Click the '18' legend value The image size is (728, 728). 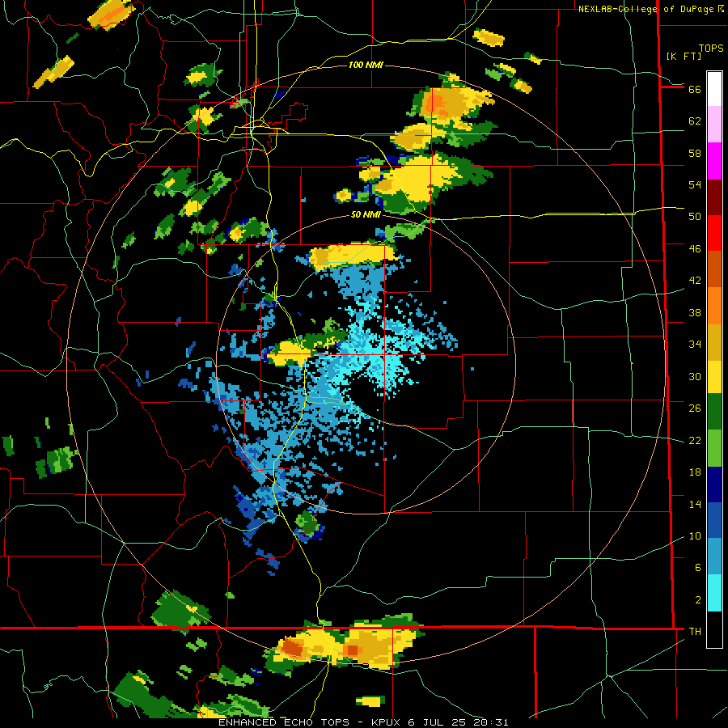point(695,472)
